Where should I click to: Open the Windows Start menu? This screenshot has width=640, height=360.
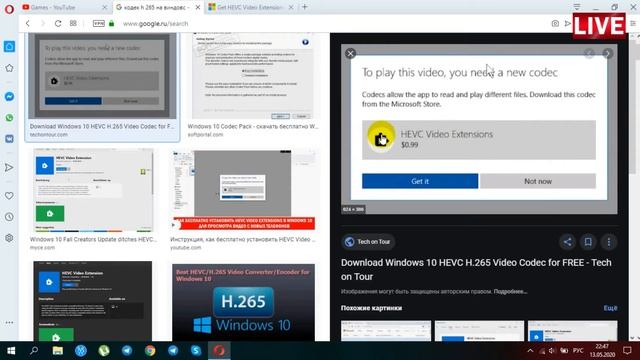click(11, 351)
